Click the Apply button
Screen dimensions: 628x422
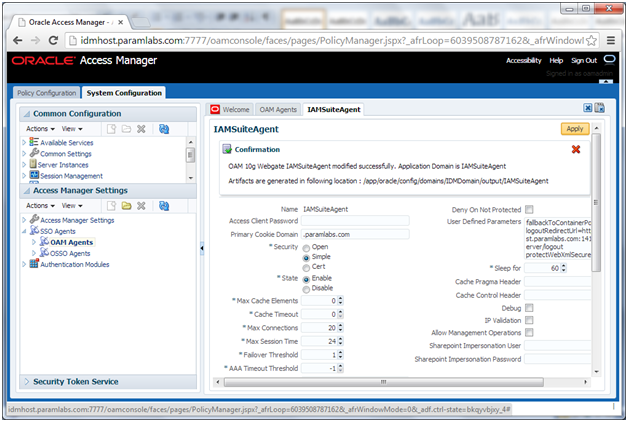(x=575, y=129)
